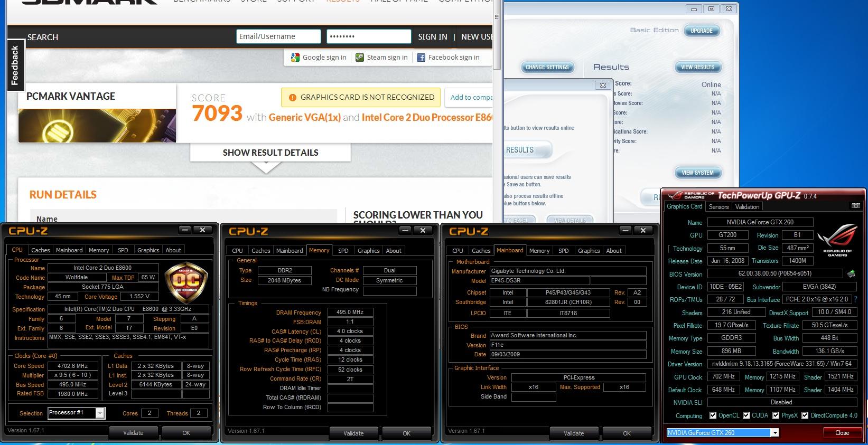Open the Feedback side tab

(15, 65)
